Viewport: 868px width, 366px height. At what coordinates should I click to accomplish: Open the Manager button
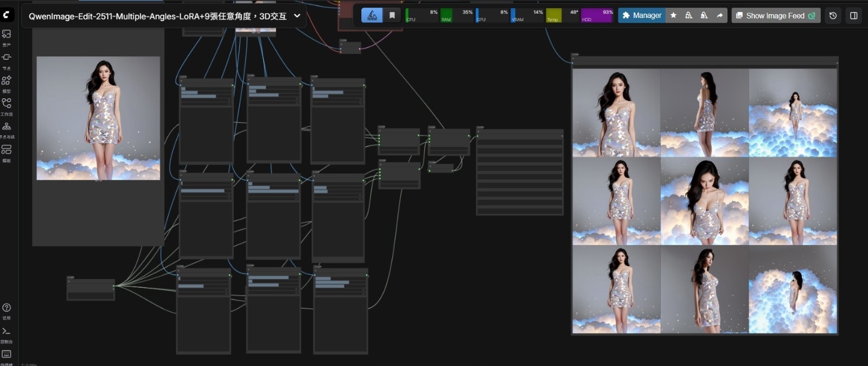pyautogui.click(x=642, y=16)
